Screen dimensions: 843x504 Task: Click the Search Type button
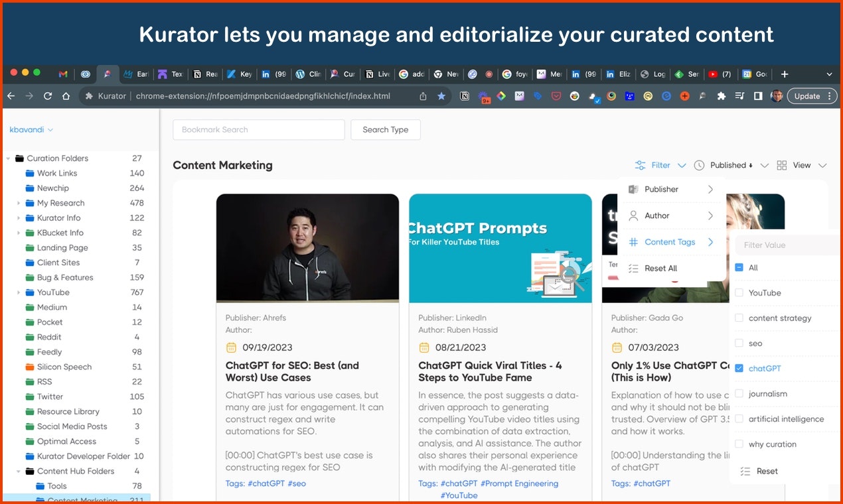pos(386,129)
